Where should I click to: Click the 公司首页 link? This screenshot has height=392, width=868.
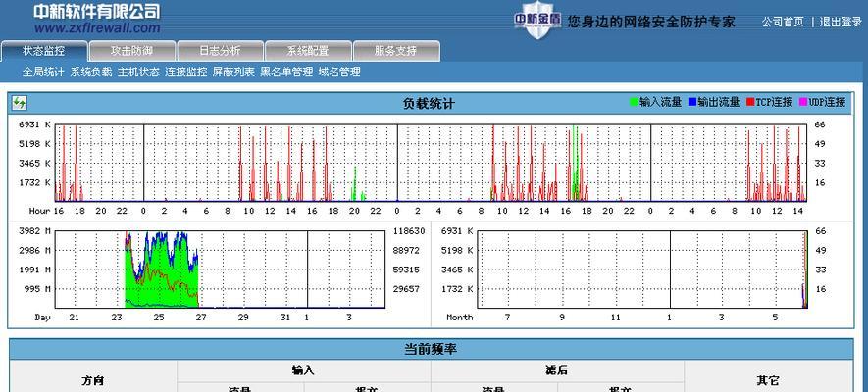[783, 23]
